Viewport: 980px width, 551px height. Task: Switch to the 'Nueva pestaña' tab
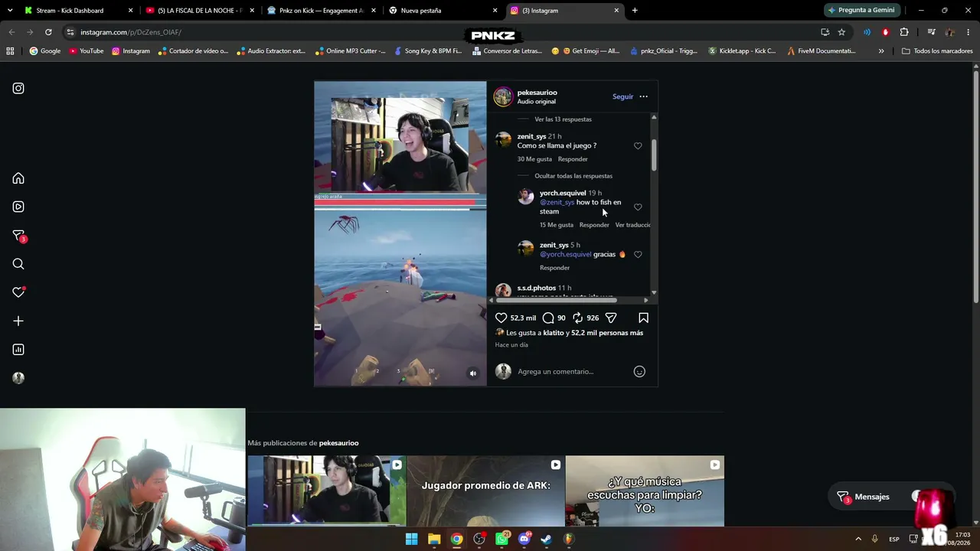(442, 11)
